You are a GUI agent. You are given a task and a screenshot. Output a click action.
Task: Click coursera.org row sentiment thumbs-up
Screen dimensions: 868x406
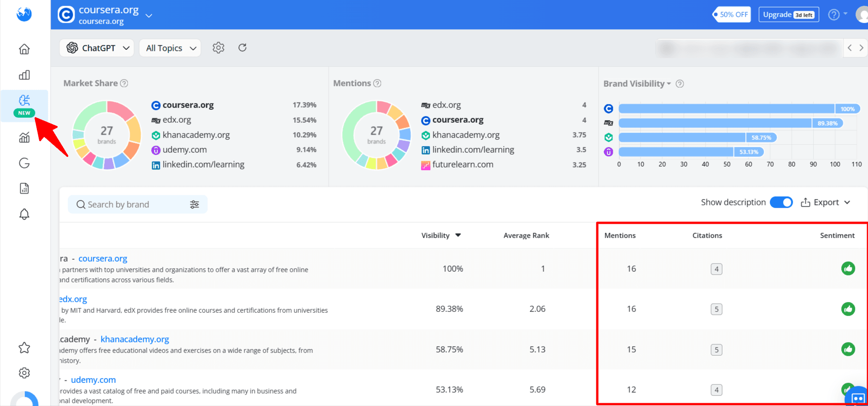pos(848,269)
